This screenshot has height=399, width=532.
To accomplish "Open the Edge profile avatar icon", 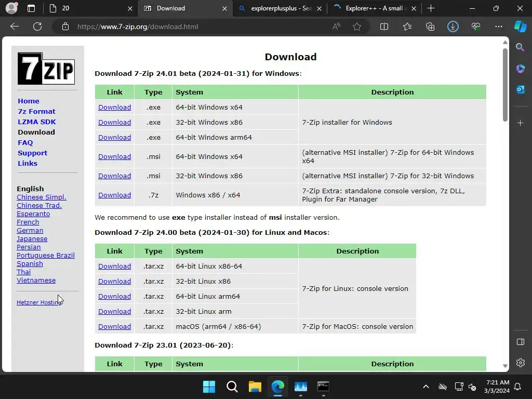I will click(11, 8).
